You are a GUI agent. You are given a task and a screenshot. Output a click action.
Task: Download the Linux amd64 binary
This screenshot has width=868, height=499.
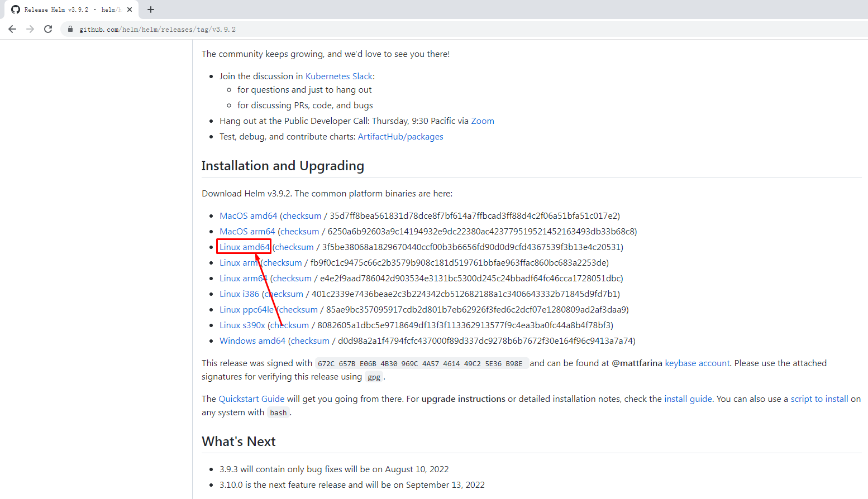[x=245, y=247]
